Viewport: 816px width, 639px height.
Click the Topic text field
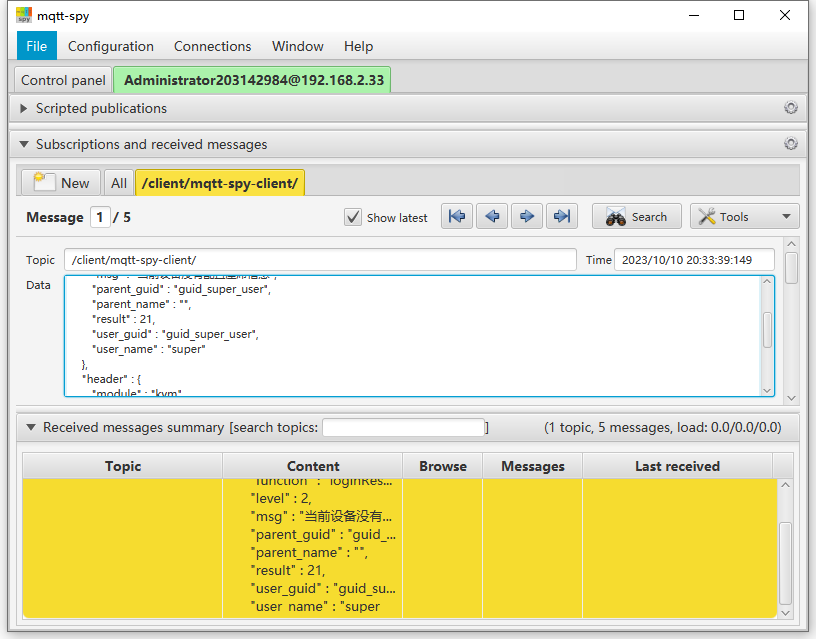pos(320,260)
